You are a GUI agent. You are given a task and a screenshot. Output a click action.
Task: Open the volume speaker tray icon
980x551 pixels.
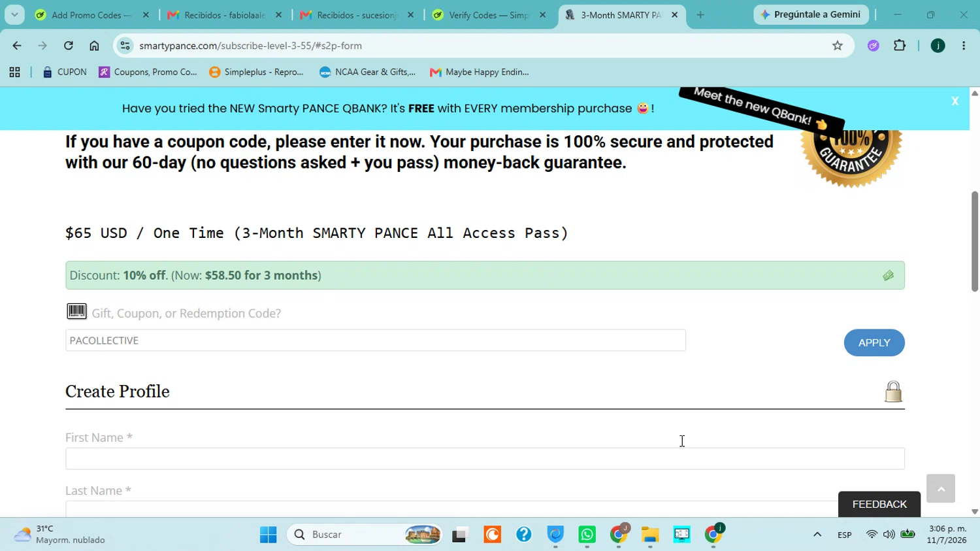coord(889,535)
